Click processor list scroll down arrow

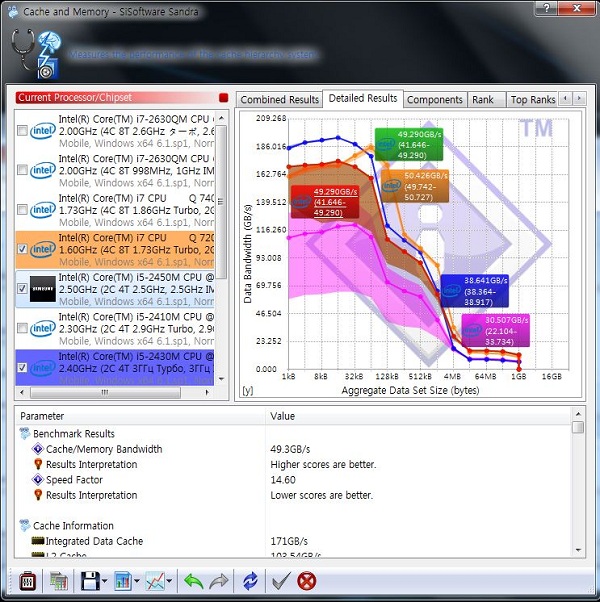221,379
